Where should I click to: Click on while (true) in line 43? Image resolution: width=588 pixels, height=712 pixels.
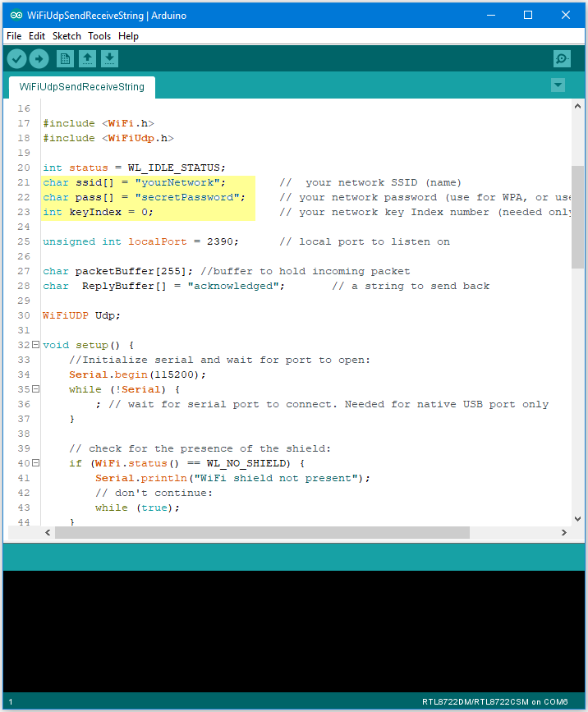(137, 508)
